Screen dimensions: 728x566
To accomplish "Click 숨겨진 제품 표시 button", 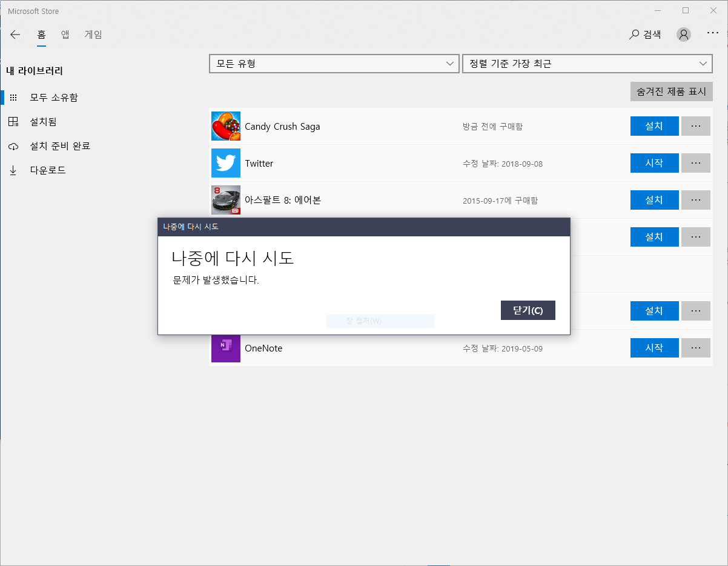I will (671, 92).
